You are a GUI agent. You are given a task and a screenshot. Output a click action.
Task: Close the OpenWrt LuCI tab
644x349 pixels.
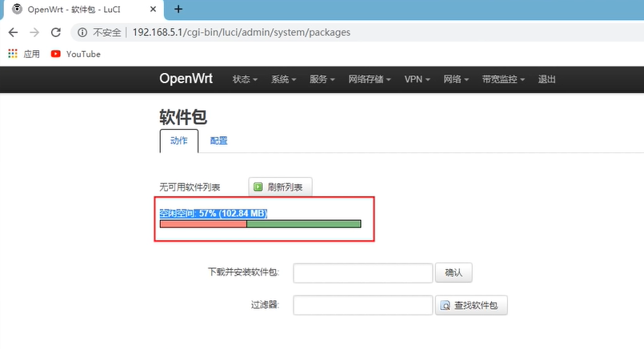pos(153,9)
